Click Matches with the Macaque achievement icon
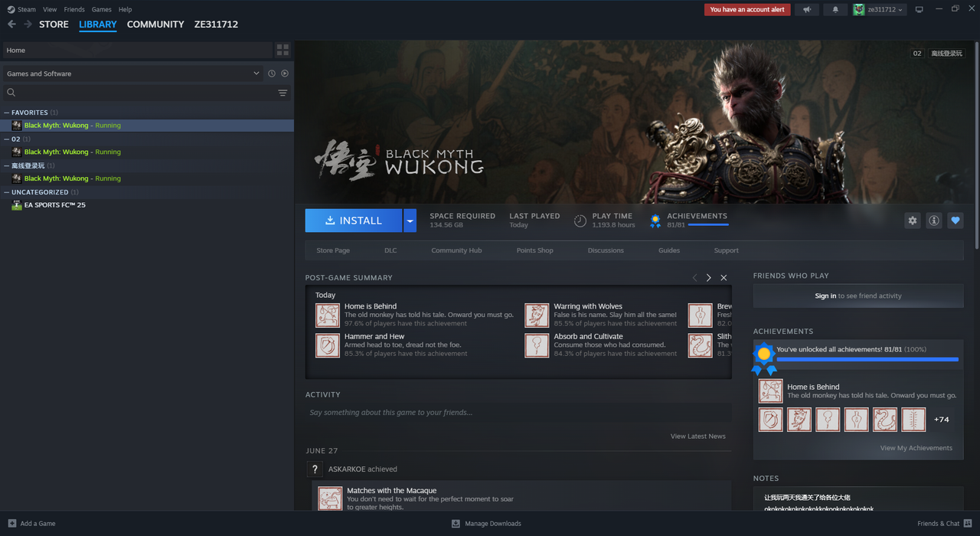Viewport: 980px width, 536px height. click(x=330, y=498)
